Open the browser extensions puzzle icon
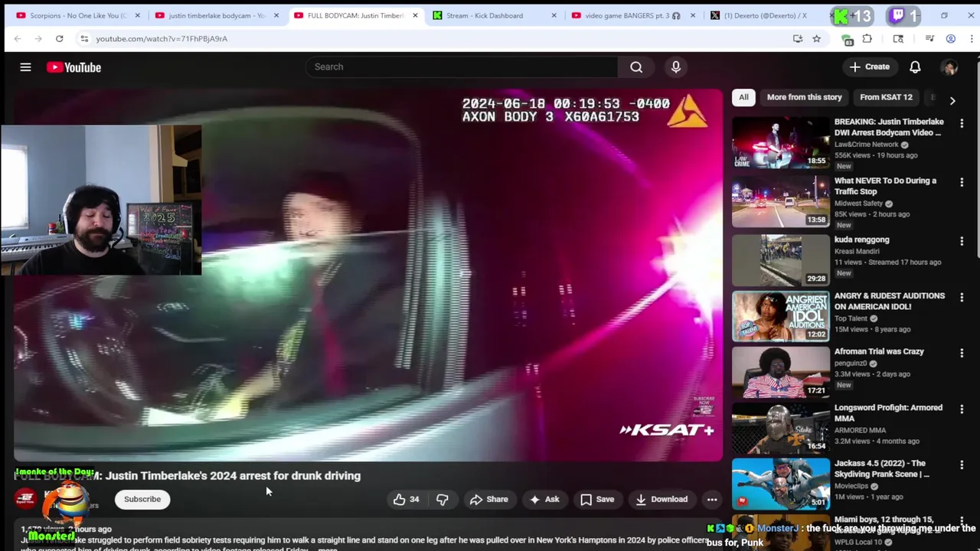The height and width of the screenshot is (551, 980). tap(867, 38)
